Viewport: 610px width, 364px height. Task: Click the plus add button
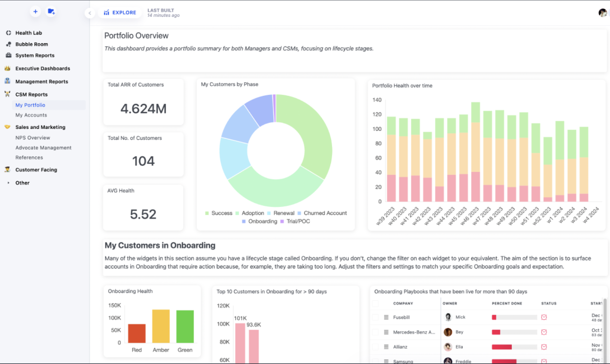click(x=35, y=12)
